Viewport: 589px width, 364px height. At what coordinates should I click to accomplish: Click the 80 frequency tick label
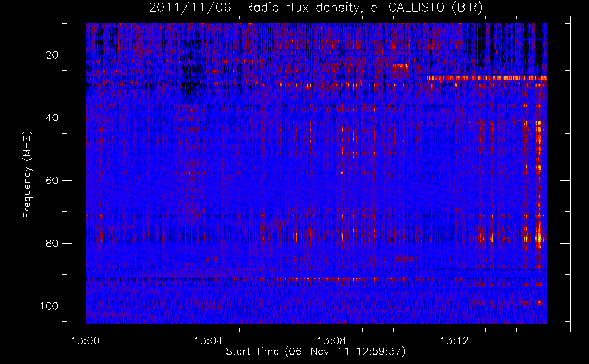coord(52,243)
